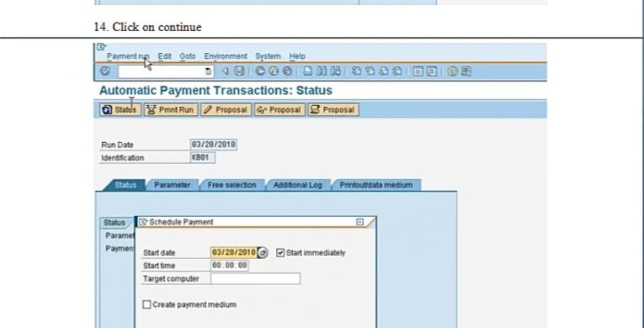Click the yellow Exit icon
The image size is (644, 328).
coord(274,71)
